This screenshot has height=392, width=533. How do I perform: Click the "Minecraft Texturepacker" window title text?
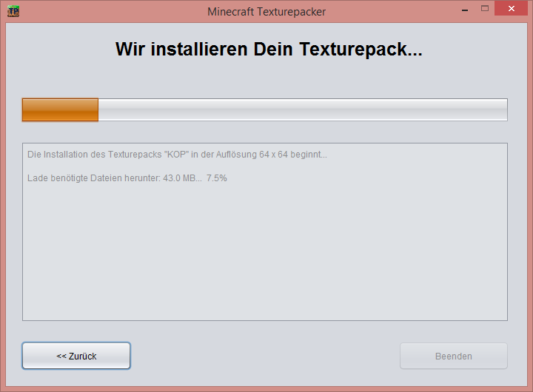(266, 12)
